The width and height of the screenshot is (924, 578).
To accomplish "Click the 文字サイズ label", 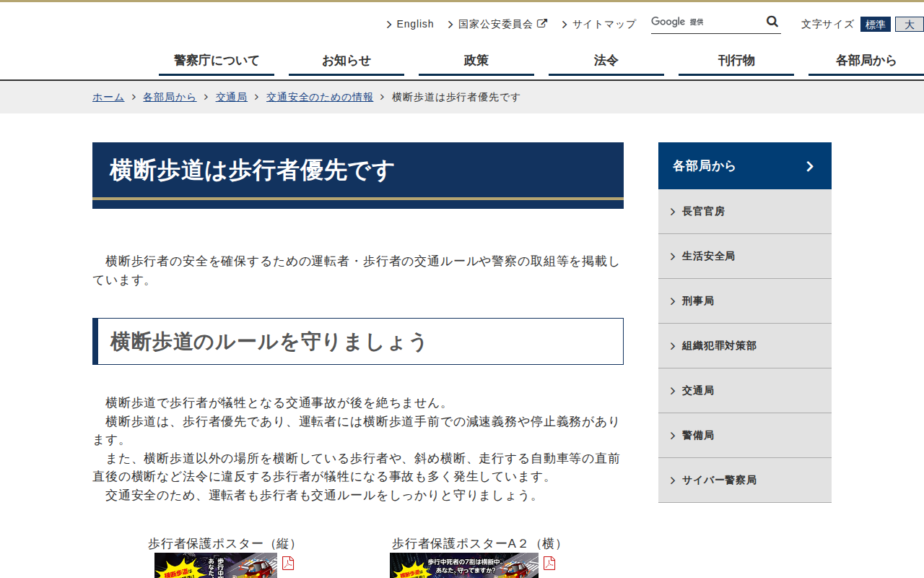I will (827, 25).
